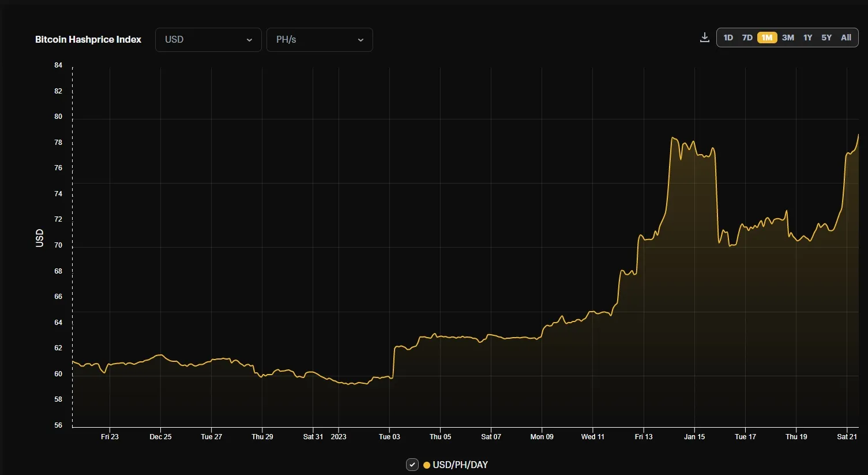Screen dimensions: 868x475
Task: Click the Sat 07 date label
Action: (x=491, y=437)
